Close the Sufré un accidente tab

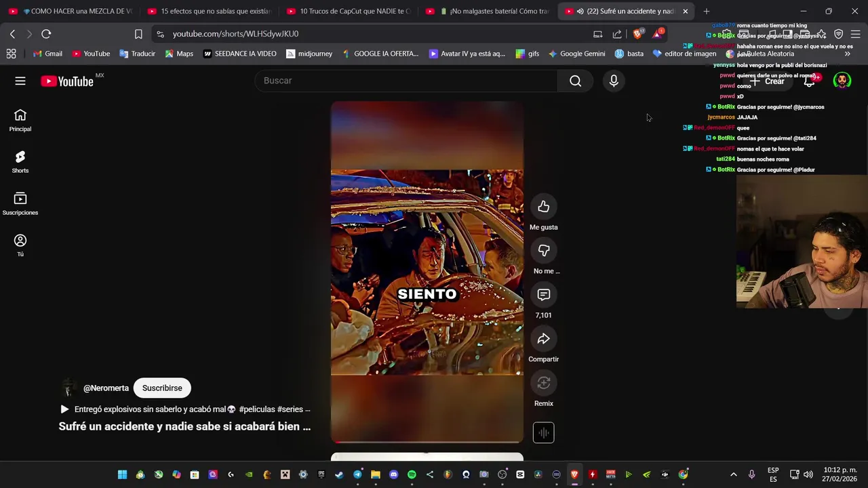[685, 12]
